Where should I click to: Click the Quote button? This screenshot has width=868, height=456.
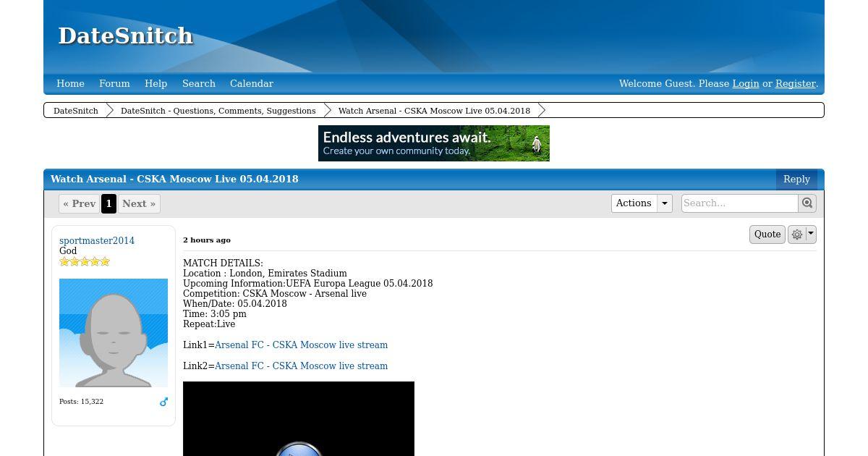click(x=767, y=235)
